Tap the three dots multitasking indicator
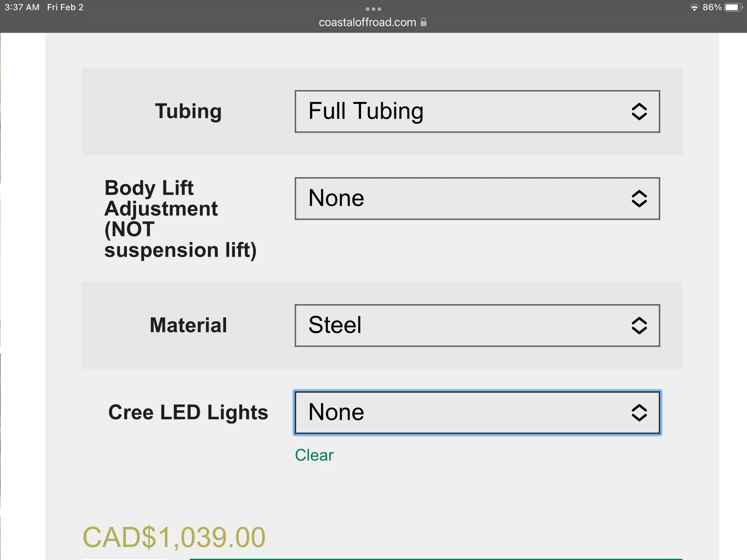Screen dimensions: 747x560 (x=373, y=9)
